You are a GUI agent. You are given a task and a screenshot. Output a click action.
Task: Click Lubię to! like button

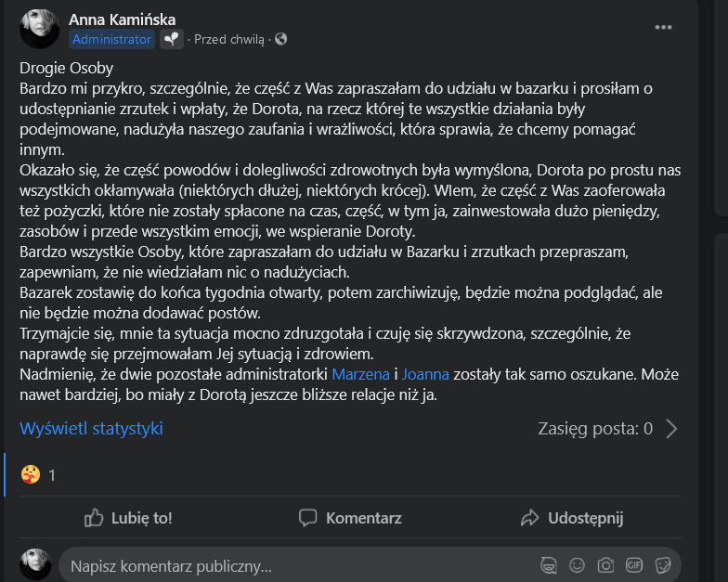pyautogui.click(x=128, y=518)
